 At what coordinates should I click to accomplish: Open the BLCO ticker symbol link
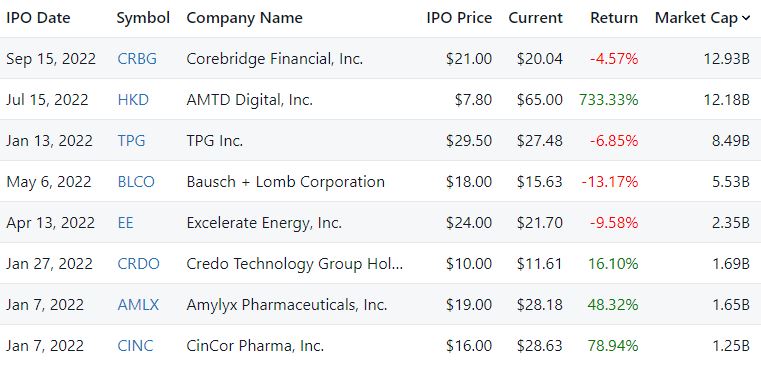pos(136,182)
